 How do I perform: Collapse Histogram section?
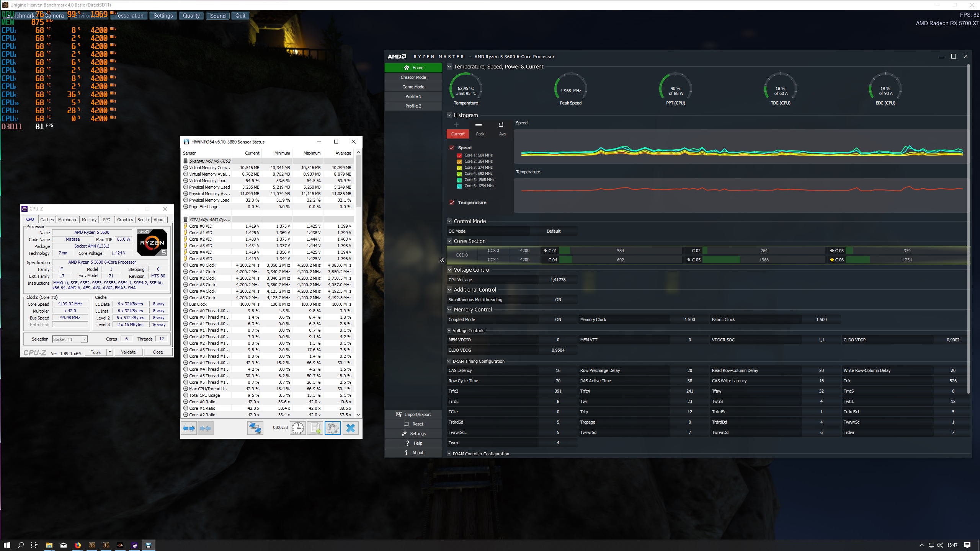pos(449,115)
